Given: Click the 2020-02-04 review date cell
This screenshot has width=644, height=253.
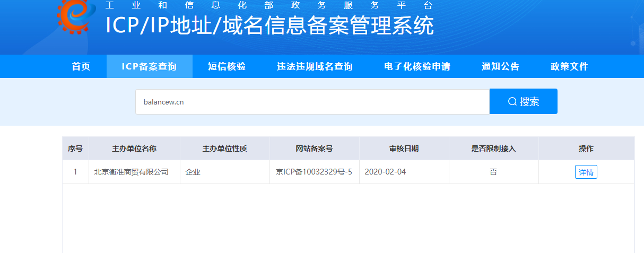Looking at the screenshot, I should pyautogui.click(x=385, y=172).
